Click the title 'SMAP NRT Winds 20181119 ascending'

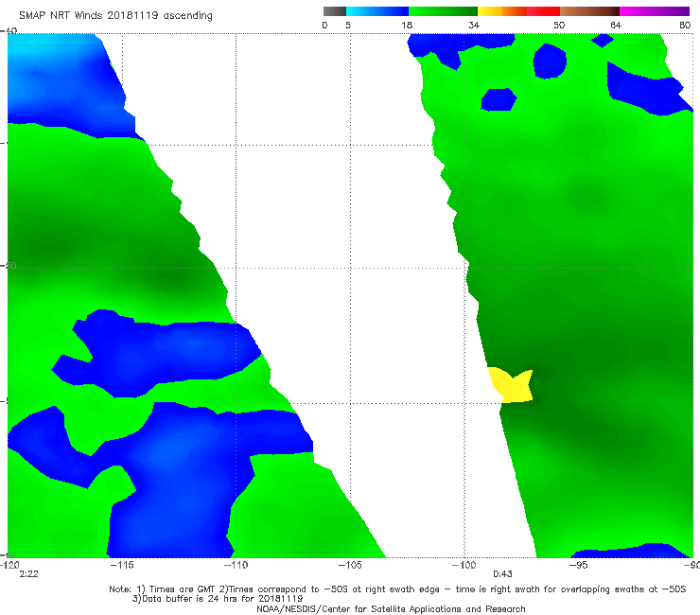click(115, 16)
